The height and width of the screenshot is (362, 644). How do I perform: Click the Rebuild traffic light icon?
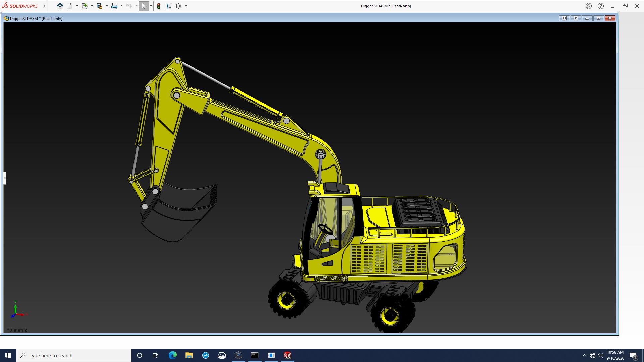point(159,6)
